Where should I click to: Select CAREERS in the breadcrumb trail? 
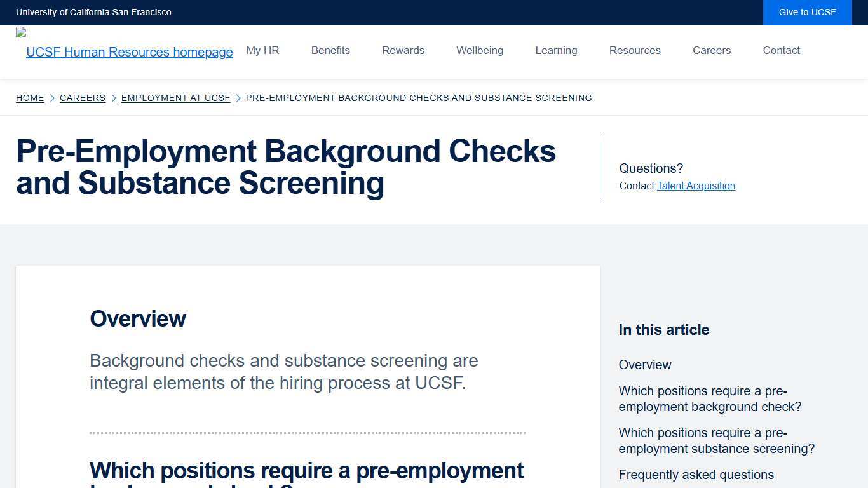coord(83,98)
